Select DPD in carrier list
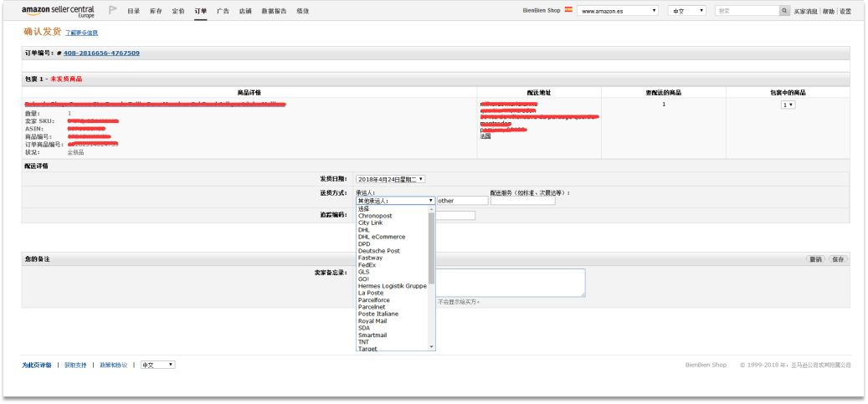 tap(364, 244)
